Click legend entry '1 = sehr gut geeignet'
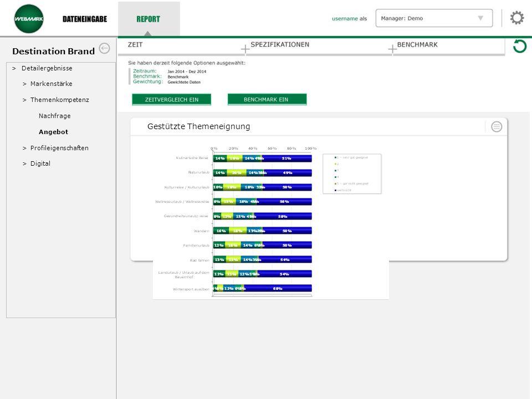Viewport: 532px width, 399px height. [351, 157]
